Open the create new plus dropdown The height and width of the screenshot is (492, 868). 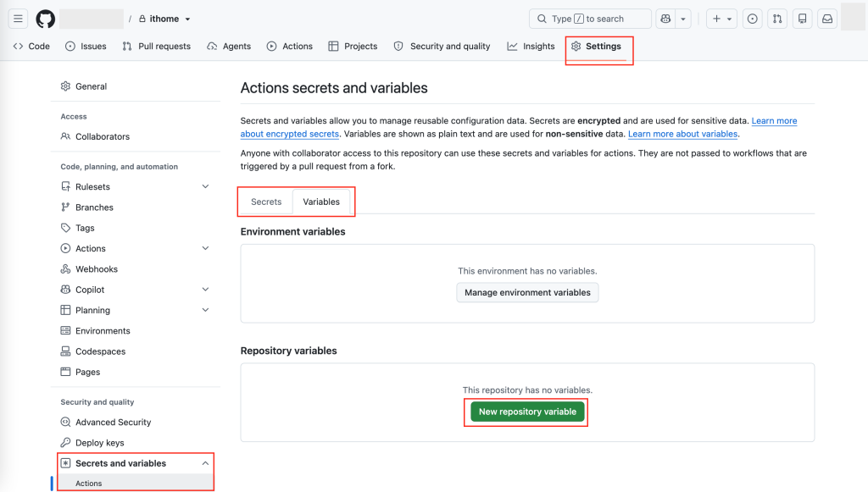[721, 19]
